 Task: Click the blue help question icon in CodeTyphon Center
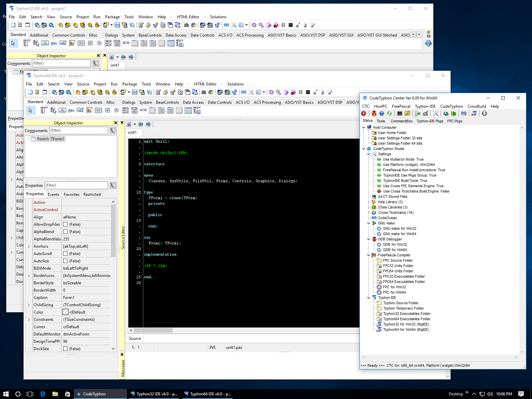coord(382,114)
